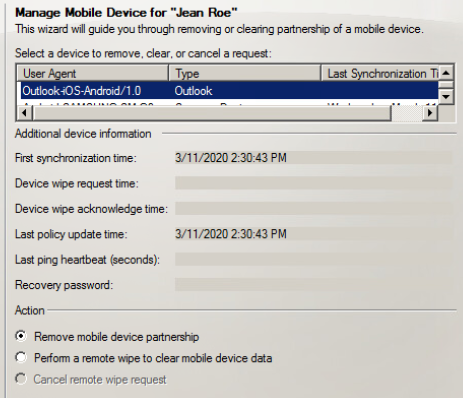Click the 'User Agent' column header

click(x=92, y=73)
